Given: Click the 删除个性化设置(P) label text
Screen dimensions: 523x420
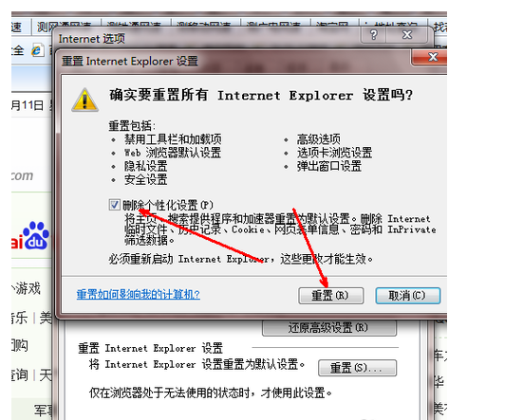Looking at the screenshot, I should pyautogui.click(x=168, y=205).
